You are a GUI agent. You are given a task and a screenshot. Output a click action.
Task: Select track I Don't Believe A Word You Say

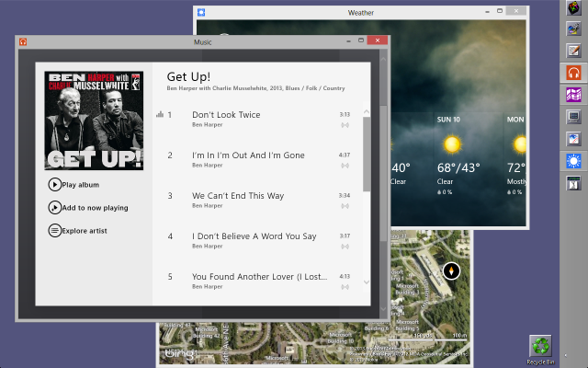tap(254, 236)
